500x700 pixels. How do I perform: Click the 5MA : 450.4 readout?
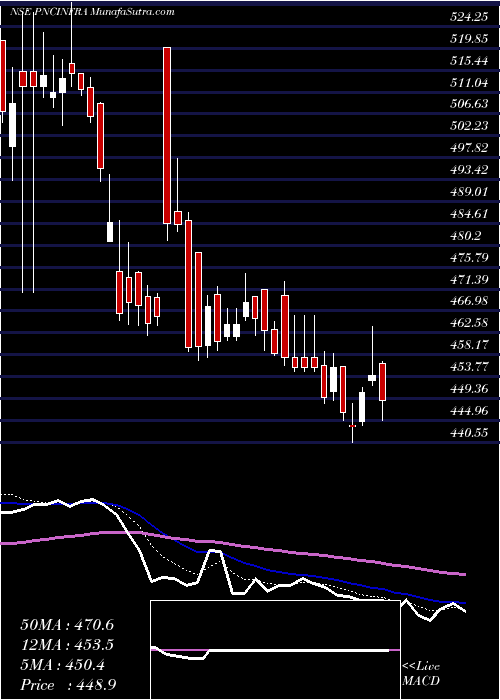pyautogui.click(x=63, y=665)
